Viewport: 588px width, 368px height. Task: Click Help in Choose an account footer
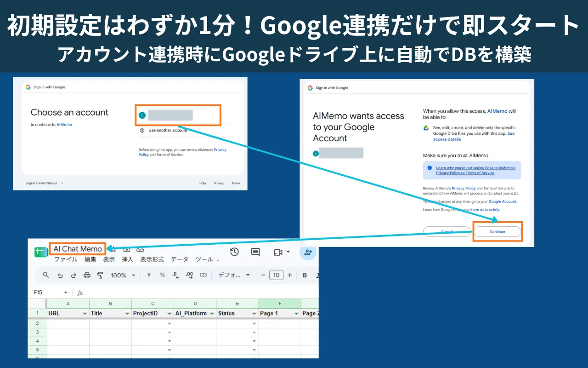pyautogui.click(x=203, y=183)
